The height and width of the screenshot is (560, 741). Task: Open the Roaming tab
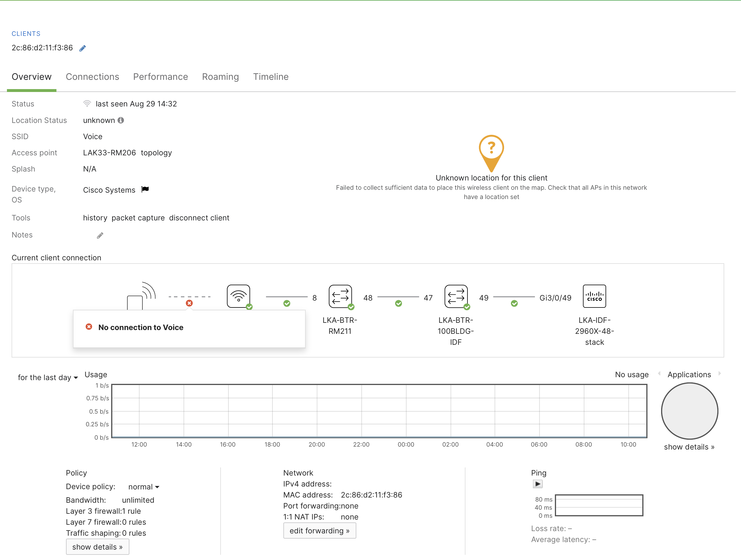click(x=220, y=77)
